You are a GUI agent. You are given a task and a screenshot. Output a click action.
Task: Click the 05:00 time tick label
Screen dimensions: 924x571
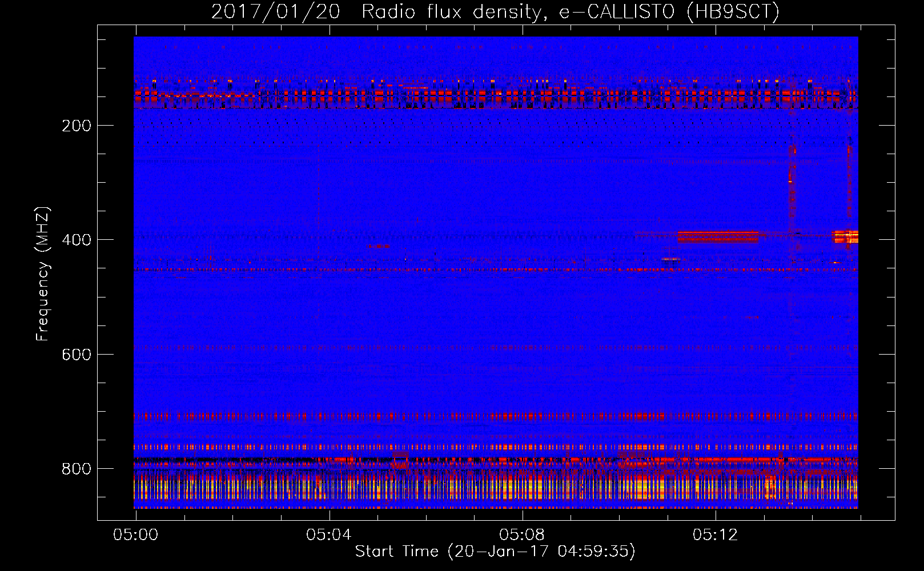pyautogui.click(x=136, y=535)
